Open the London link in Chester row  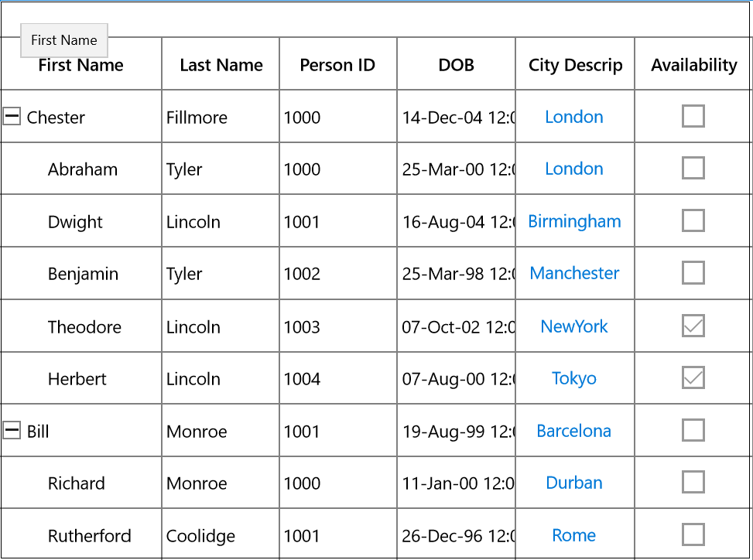[x=574, y=117]
